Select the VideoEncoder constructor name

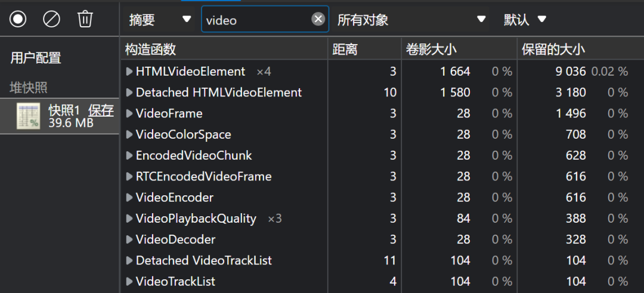pyautogui.click(x=175, y=198)
